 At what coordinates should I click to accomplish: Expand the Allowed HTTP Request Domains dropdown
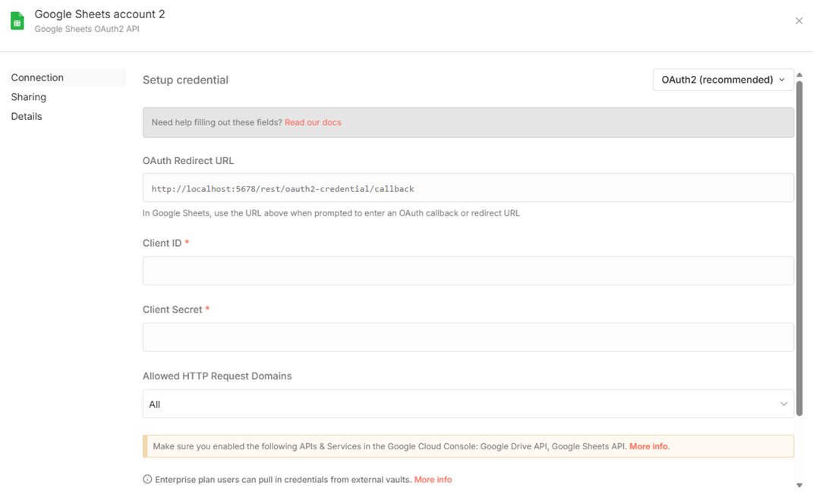pos(468,404)
